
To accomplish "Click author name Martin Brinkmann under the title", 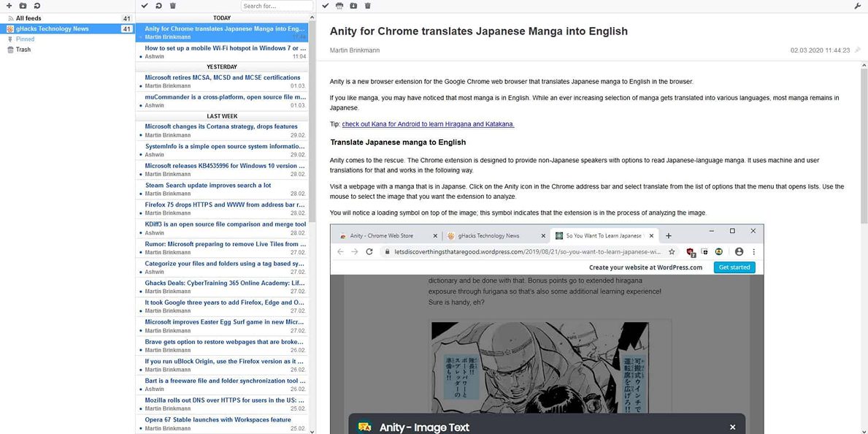I will click(x=354, y=50).
